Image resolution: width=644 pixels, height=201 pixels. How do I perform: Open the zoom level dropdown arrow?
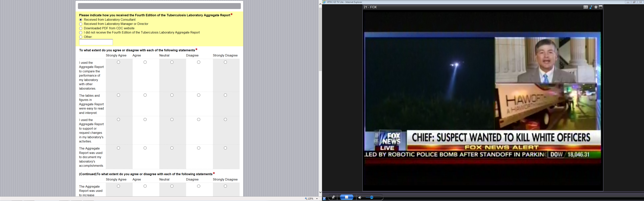pos(317,199)
